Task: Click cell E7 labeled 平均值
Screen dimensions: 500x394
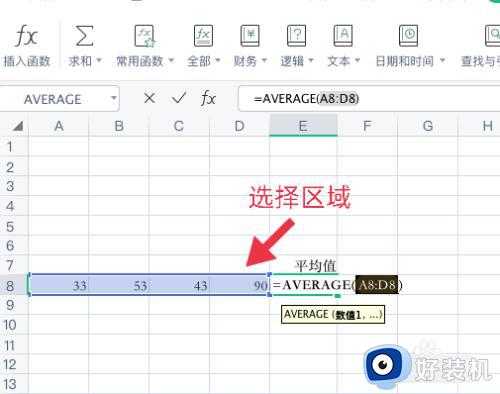Action: (x=303, y=265)
